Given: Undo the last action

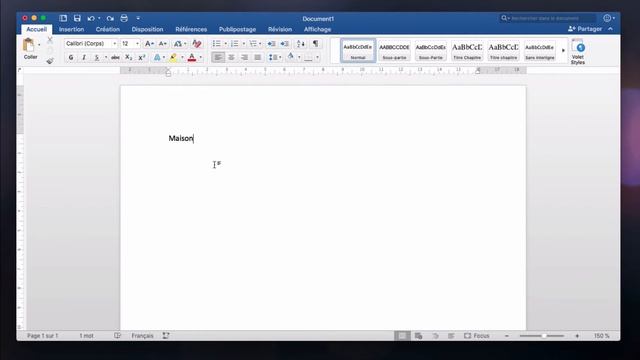Looking at the screenshot, I should point(91,18).
